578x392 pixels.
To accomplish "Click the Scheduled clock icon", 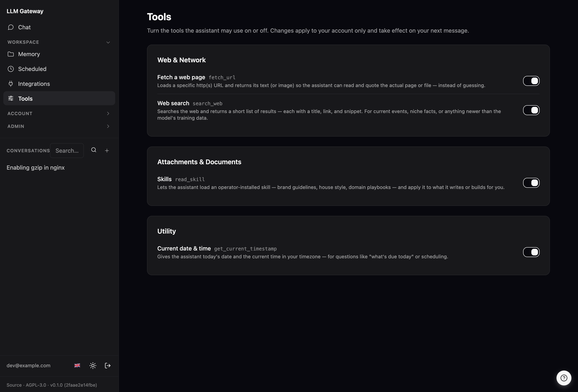I will coord(11,69).
